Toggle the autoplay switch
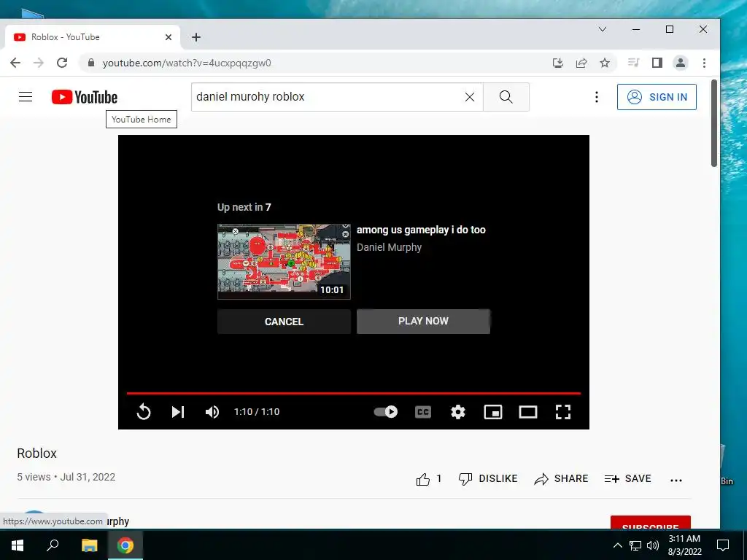747x560 pixels. point(385,412)
